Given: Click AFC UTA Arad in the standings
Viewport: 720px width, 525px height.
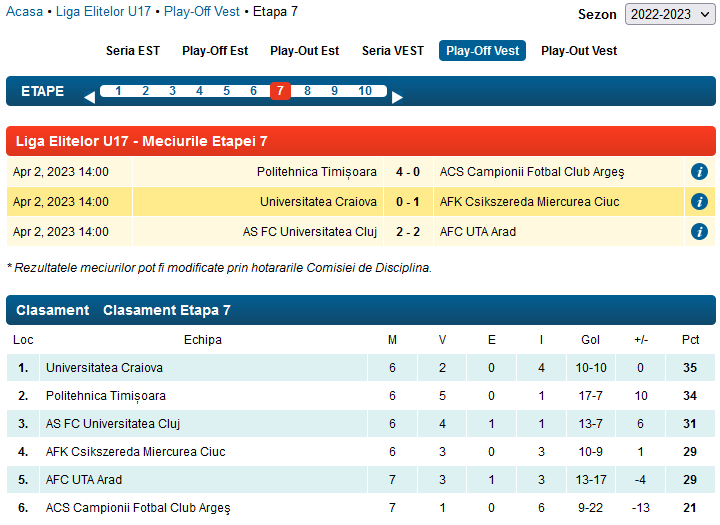Looking at the screenshot, I should pyautogui.click(x=84, y=480).
